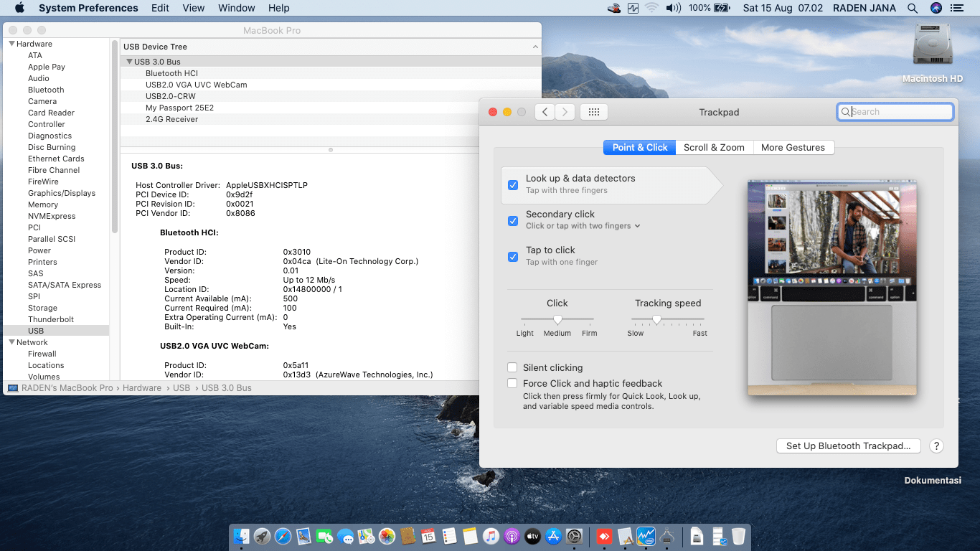Uncheck Look up & data detectors
980x551 pixels.
tap(513, 185)
